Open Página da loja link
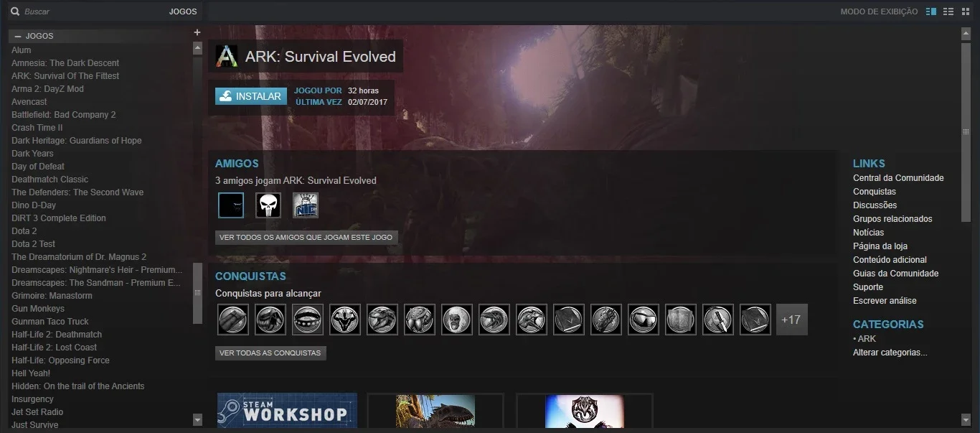This screenshot has width=980, height=433. [880, 246]
